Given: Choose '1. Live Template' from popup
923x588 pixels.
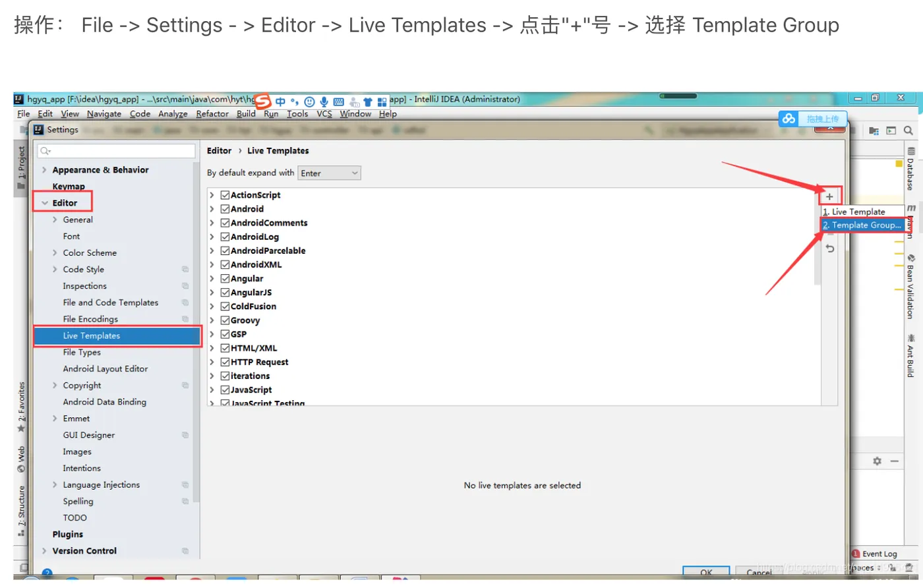Looking at the screenshot, I should coord(862,212).
